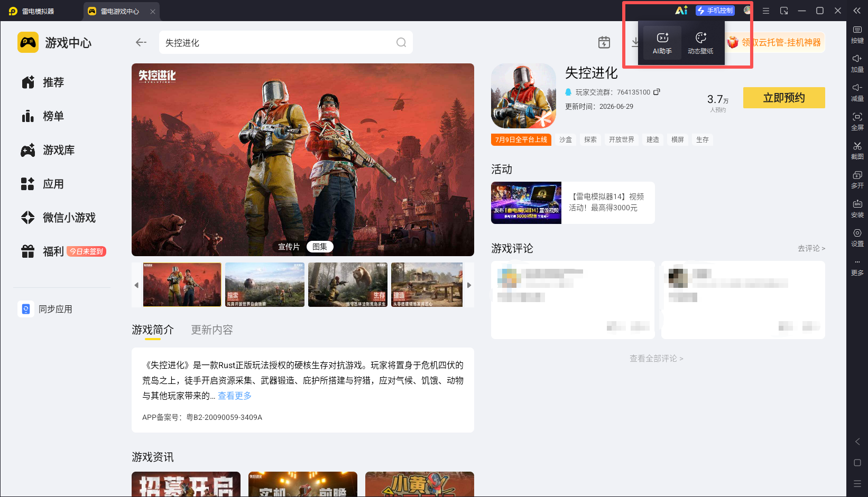Click the 探索 tag
Screen dimensions: 868x497
[590, 139]
